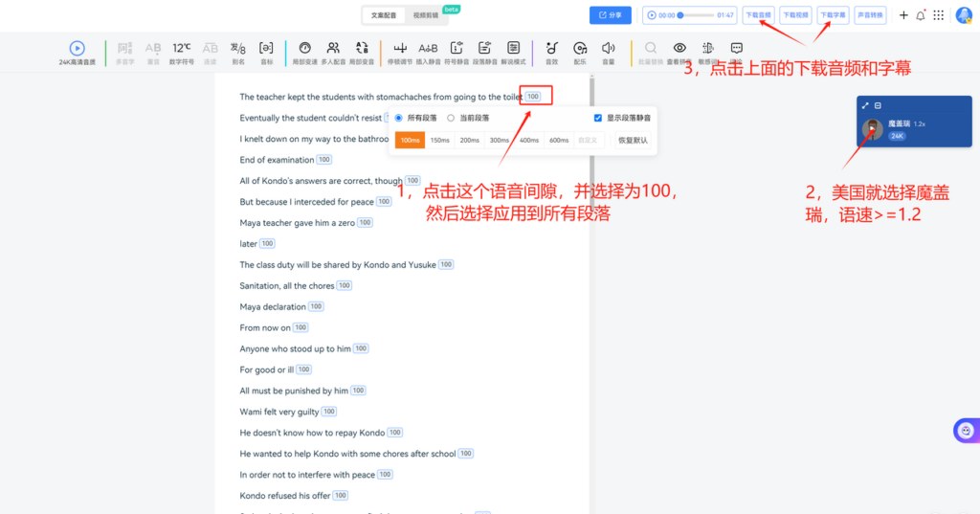Choose the 400ms pause option
Screen dimensions: 980x514
tap(529, 140)
